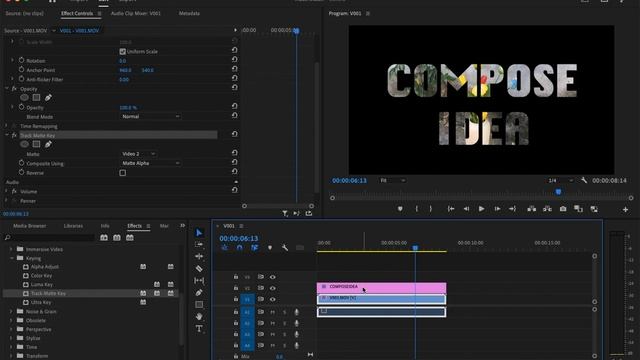
Task: Play the sequence in the Program monitor
Action: pyautogui.click(x=482, y=209)
